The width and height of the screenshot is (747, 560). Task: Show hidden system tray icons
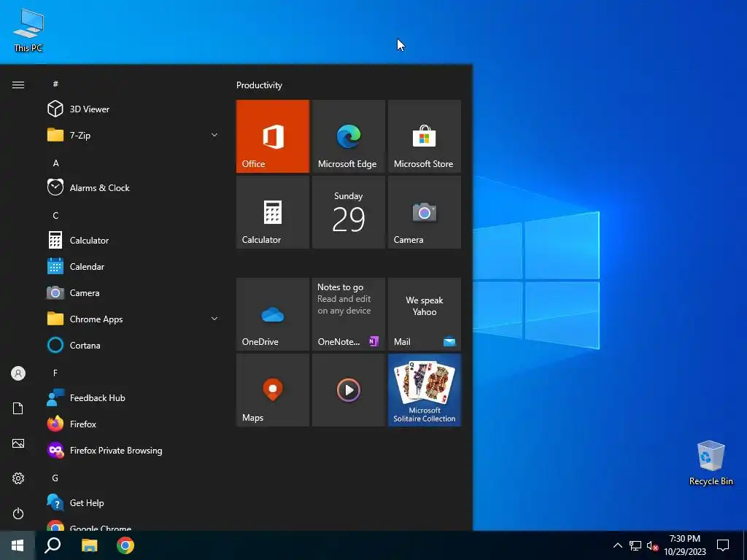[x=617, y=545]
